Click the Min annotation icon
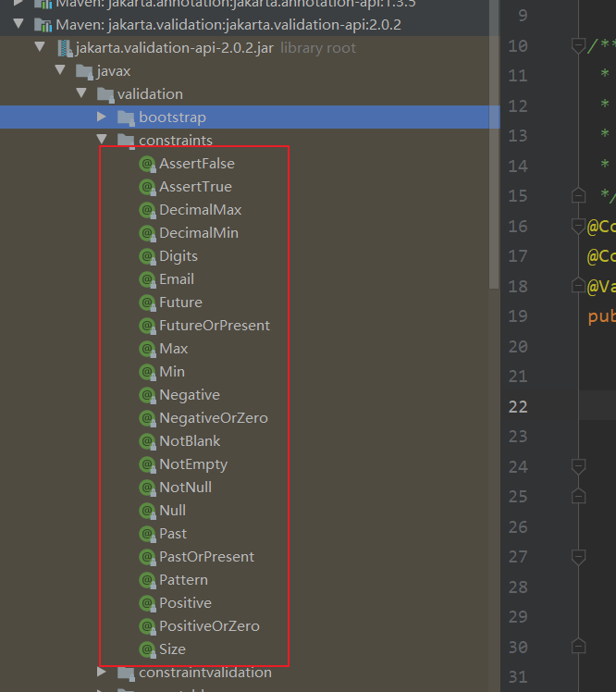The height and width of the screenshot is (692, 616). [x=147, y=372]
